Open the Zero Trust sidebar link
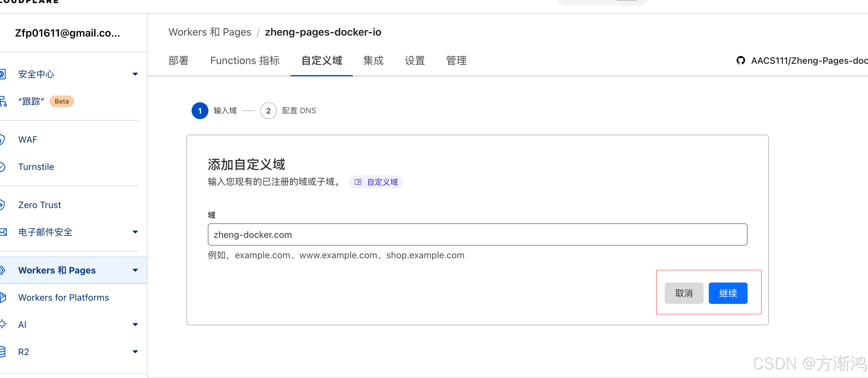The image size is (868, 378). (x=39, y=205)
